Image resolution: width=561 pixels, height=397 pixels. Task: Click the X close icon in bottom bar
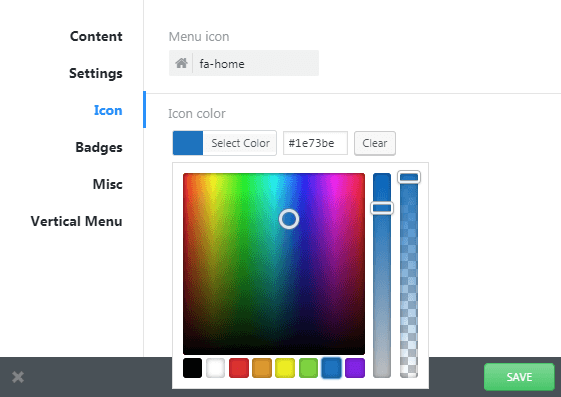tap(18, 377)
